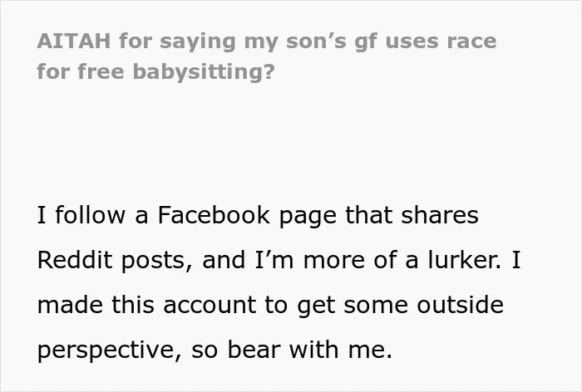Click the word "lurker" in the text

(x=463, y=260)
